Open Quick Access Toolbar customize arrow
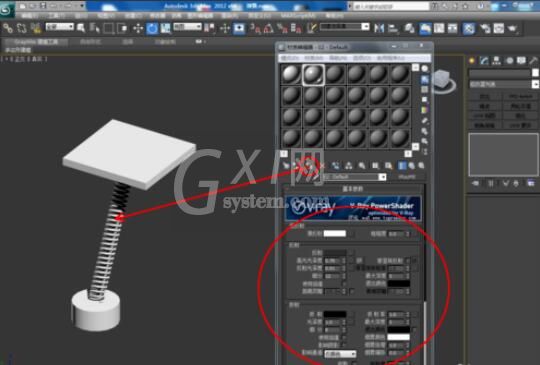Image resolution: width=540 pixels, height=365 pixels. [x=83, y=6]
